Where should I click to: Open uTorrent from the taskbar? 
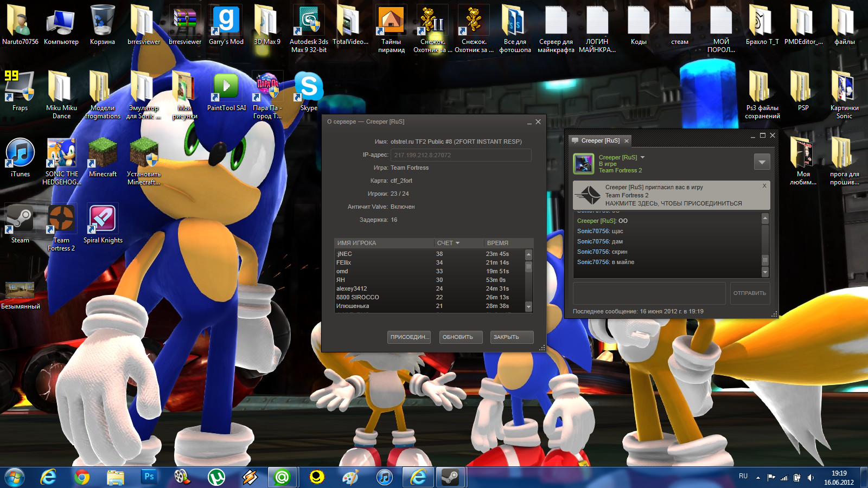216,477
